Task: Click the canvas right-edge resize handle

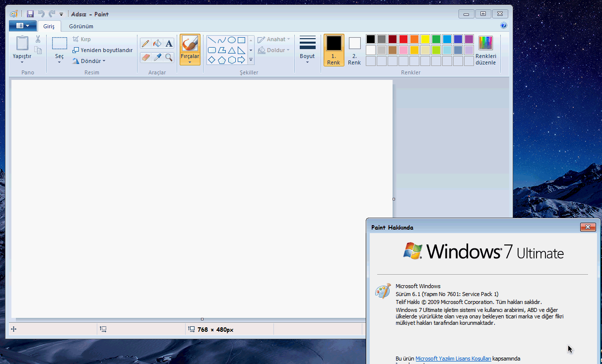Action: (394, 199)
